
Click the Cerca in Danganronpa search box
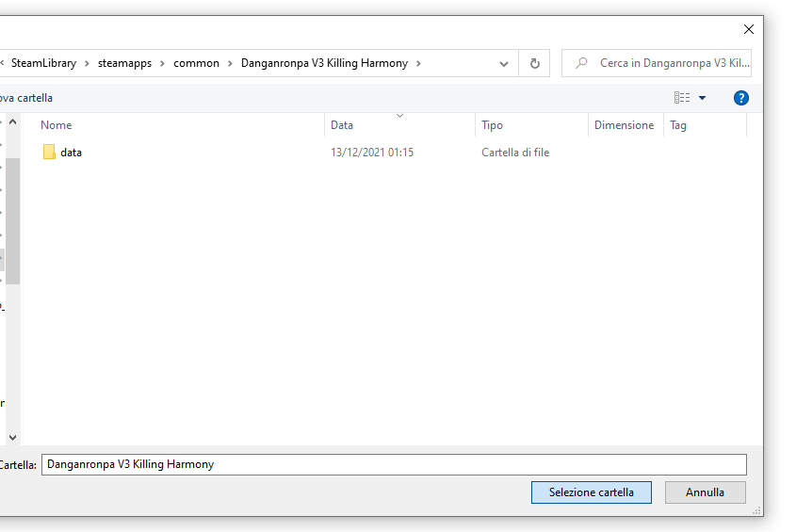tap(657, 63)
